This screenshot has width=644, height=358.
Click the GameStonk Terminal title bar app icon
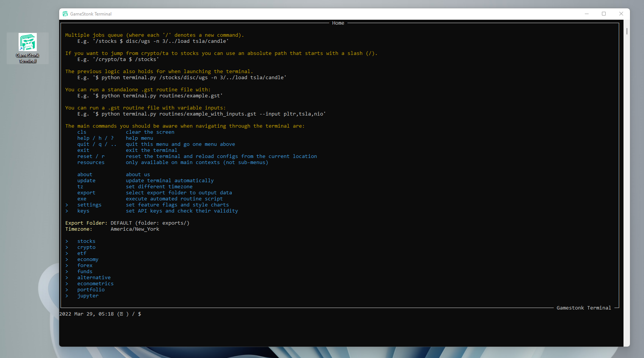click(x=65, y=14)
